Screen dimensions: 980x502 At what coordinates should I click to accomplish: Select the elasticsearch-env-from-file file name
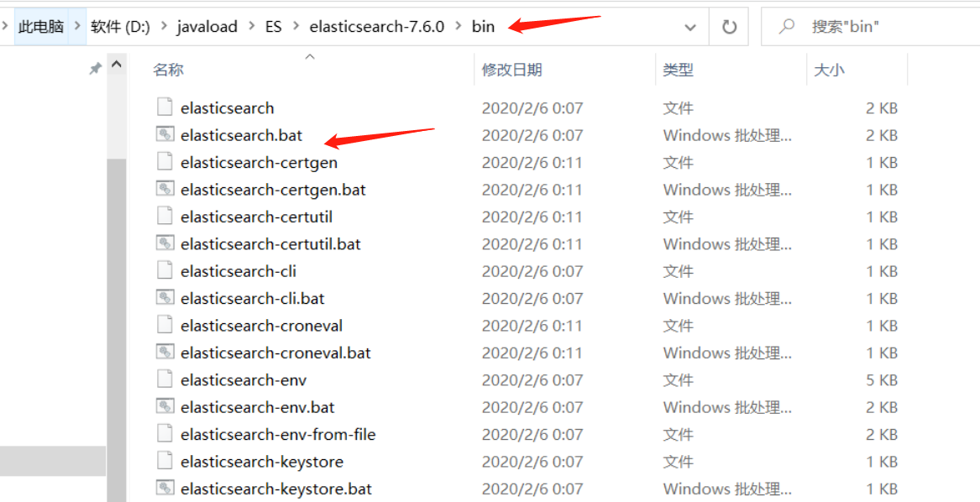278,435
